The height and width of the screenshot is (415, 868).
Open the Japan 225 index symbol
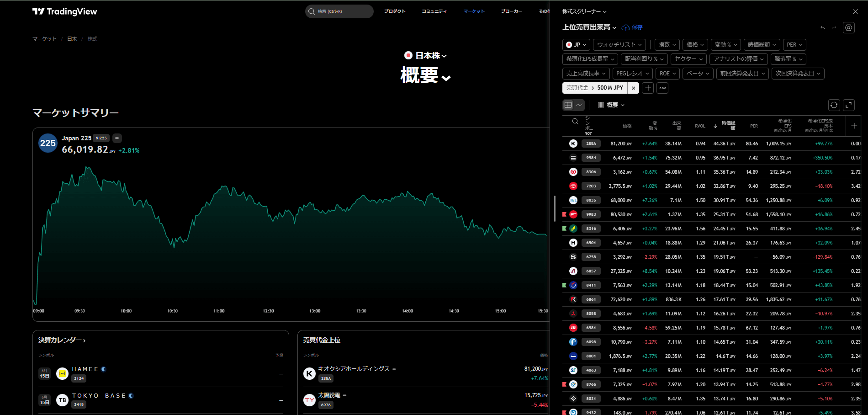(76, 138)
